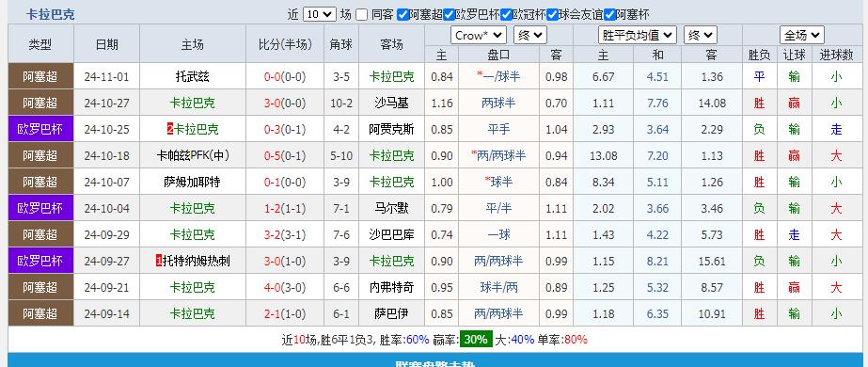Click the 欧罗巴杯 tag on 24-10-04 row
This screenshot has height=367, width=868.
(40, 209)
